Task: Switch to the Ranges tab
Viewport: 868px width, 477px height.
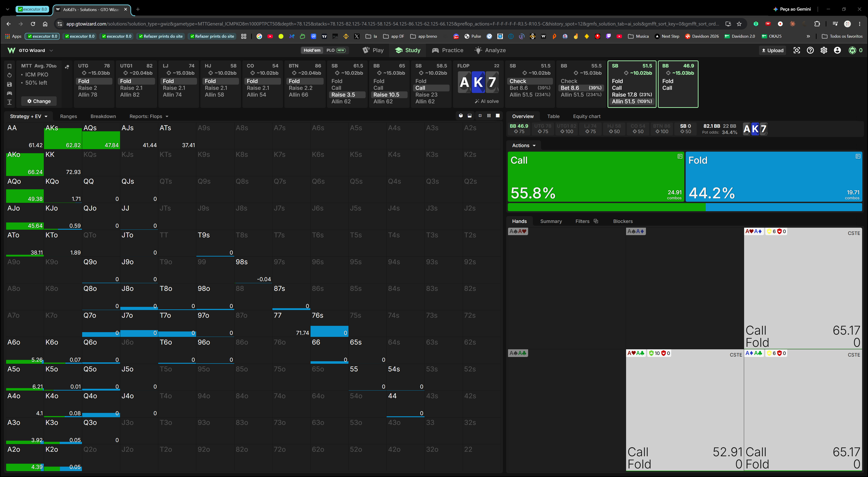Action: click(x=68, y=116)
